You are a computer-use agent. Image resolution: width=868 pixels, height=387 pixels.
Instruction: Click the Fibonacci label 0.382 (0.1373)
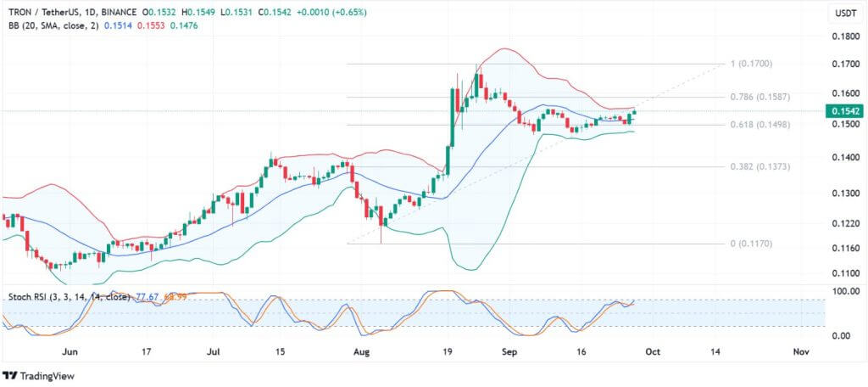(760, 166)
